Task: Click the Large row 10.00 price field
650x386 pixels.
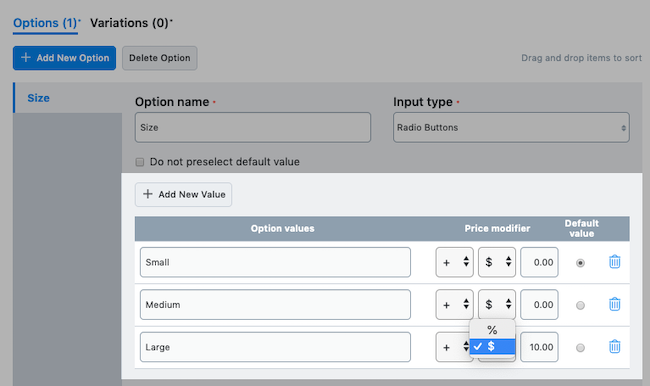Action: pos(539,347)
